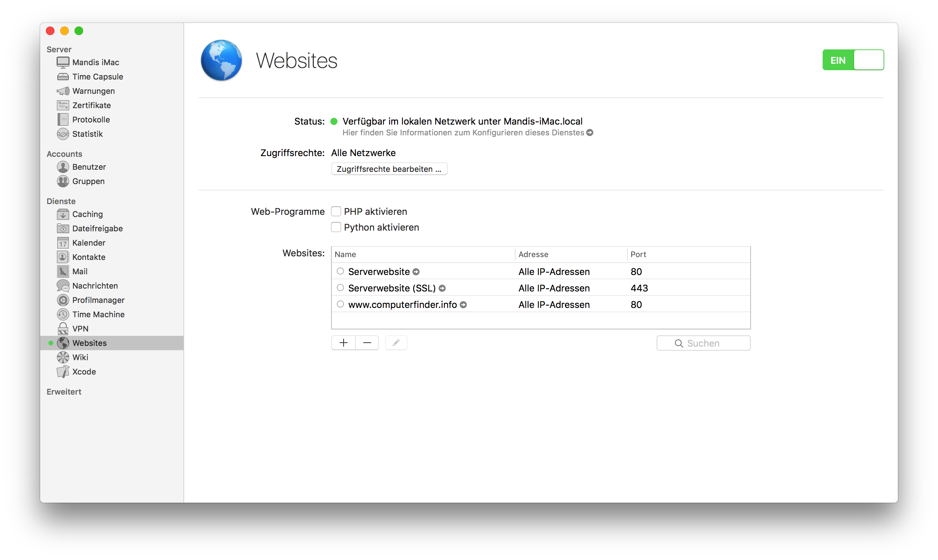
Task: Click arrow beside Serverwebsite entry
Action: 416,272
